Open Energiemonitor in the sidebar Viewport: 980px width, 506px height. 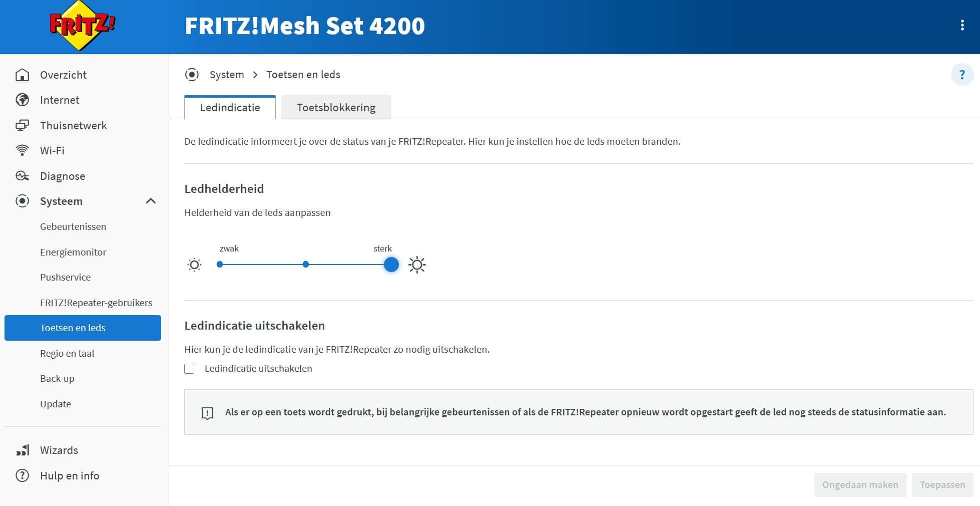73,252
